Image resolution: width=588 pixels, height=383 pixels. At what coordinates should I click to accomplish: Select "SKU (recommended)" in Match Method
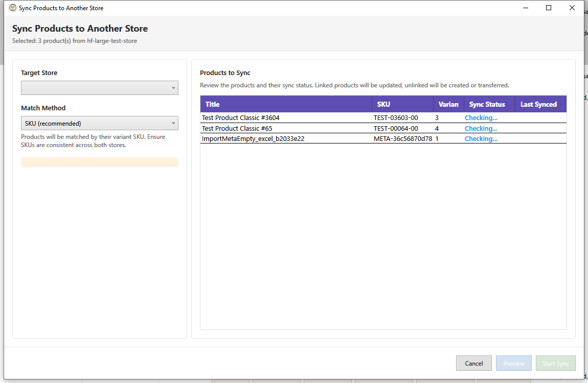(x=99, y=123)
